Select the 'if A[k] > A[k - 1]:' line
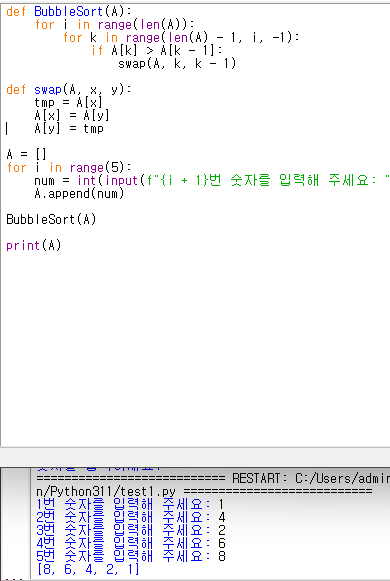This screenshot has height=581, width=390. point(157,50)
